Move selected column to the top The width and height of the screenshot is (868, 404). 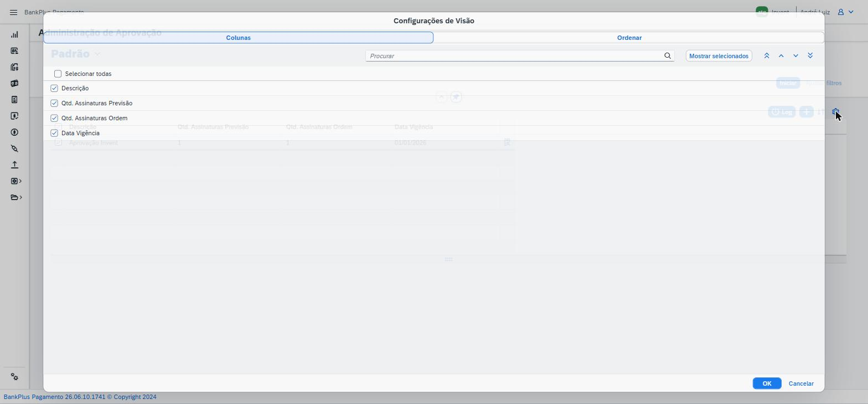tap(767, 56)
